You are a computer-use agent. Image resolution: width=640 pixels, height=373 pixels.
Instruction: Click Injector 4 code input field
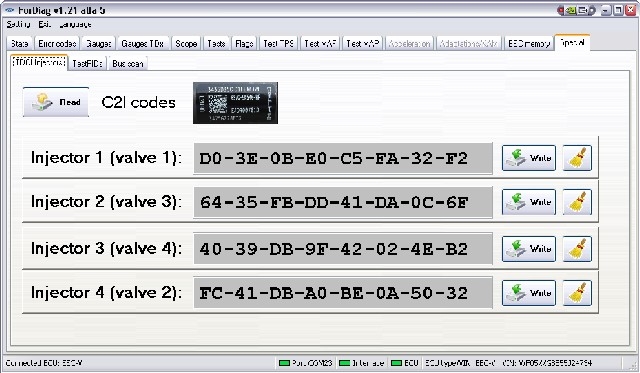tap(343, 293)
